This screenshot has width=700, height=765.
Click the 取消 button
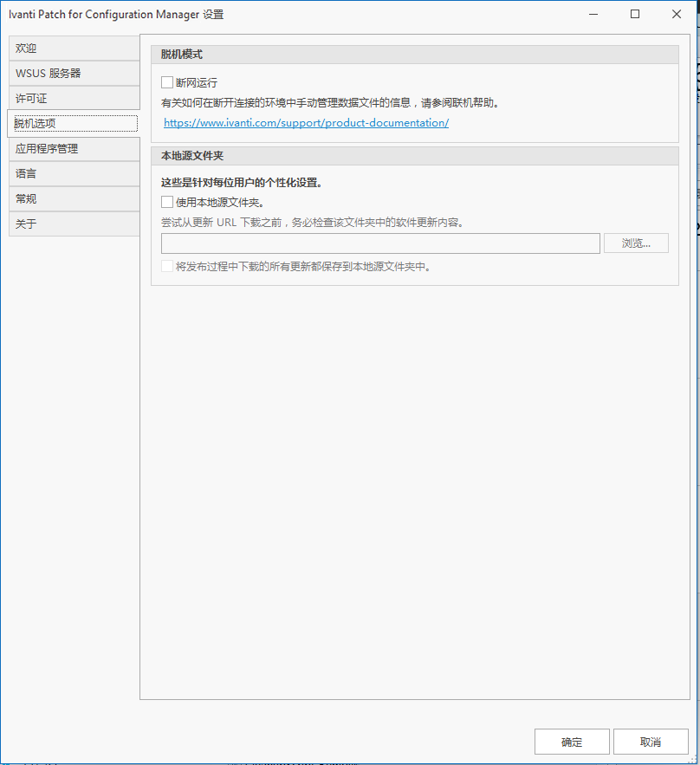pyautogui.click(x=651, y=742)
